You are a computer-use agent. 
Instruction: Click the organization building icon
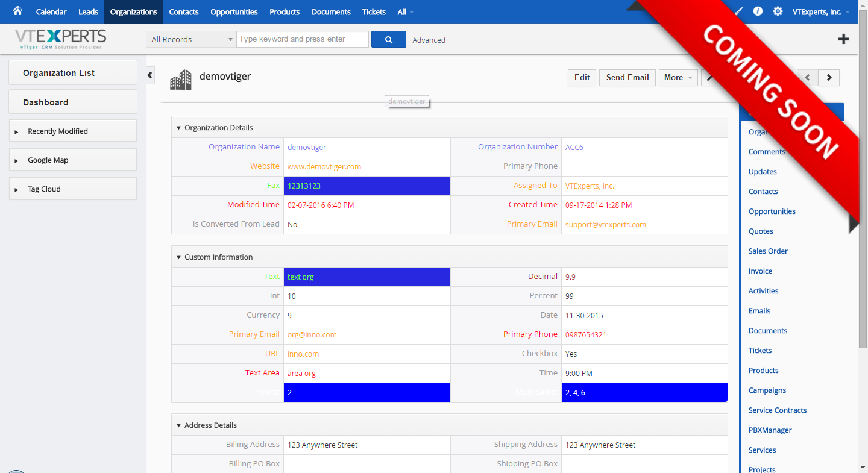tap(181, 80)
